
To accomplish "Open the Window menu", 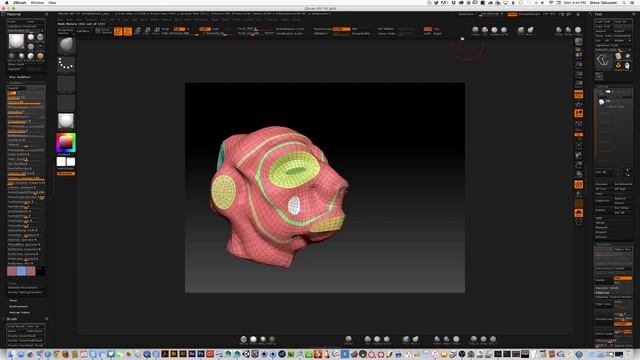I will 37,2.
